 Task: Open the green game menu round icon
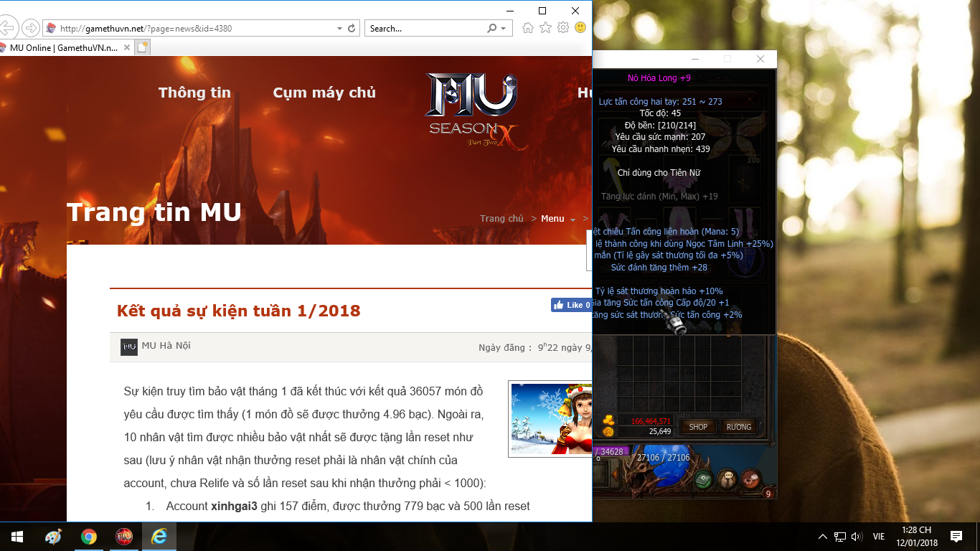[x=704, y=479]
